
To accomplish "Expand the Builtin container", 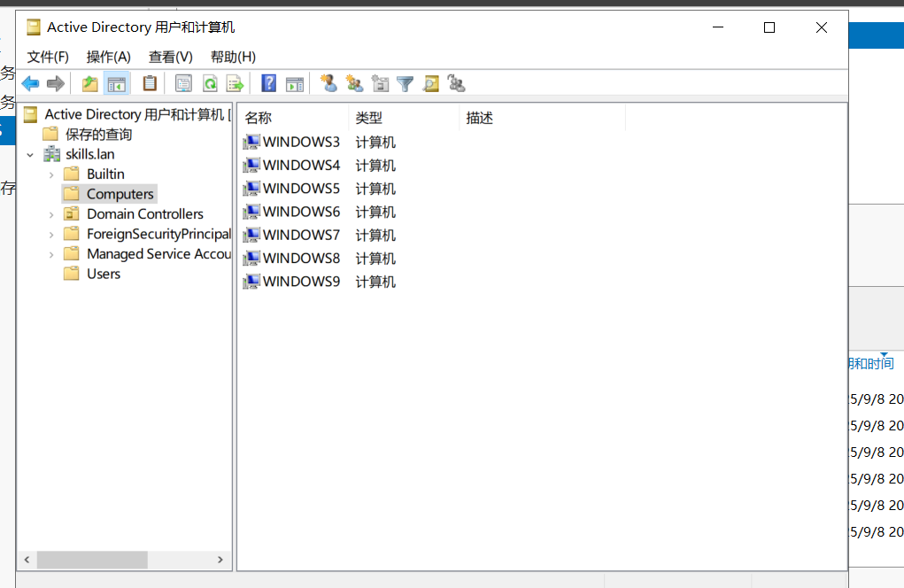I will click(x=51, y=174).
